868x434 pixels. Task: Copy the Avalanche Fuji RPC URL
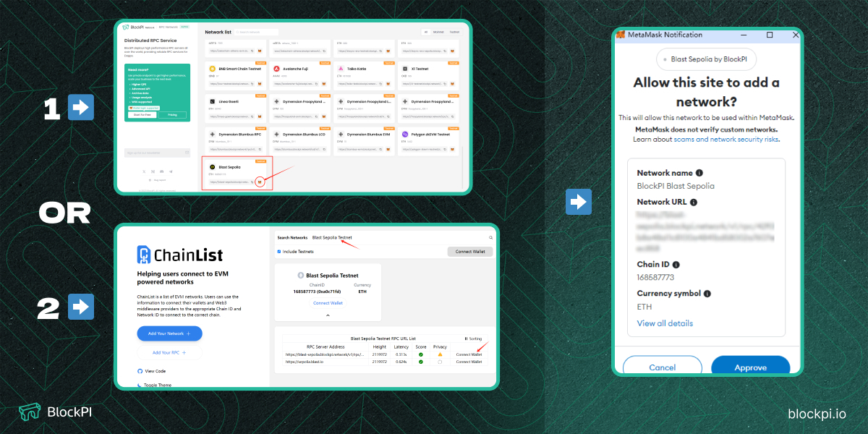click(x=316, y=84)
